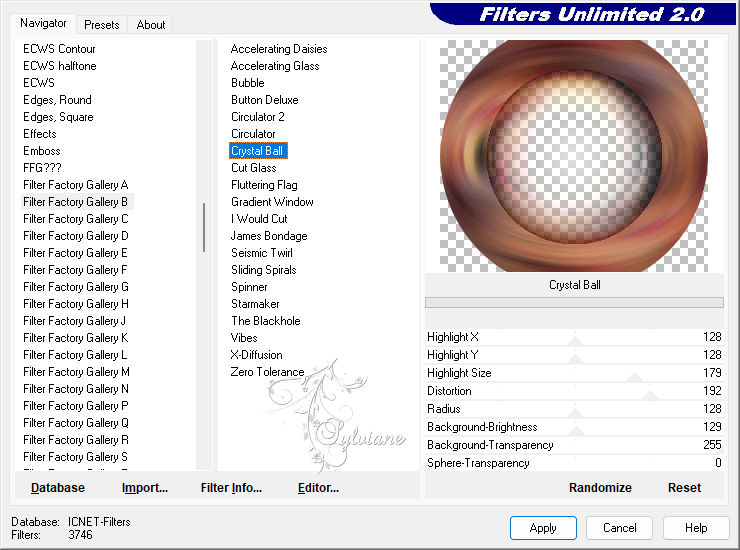
Task: Choose the Spinner filter
Action: [x=249, y=287]
